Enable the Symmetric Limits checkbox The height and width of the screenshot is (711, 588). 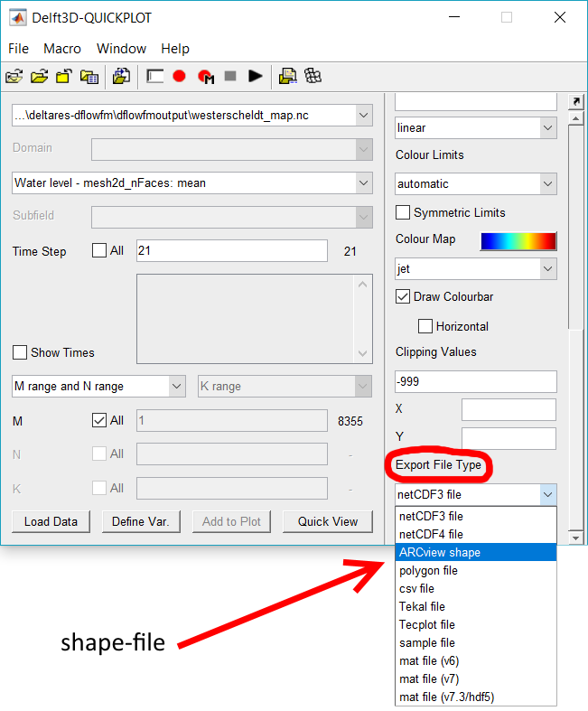pyautogui.click(x=403, y=213)
